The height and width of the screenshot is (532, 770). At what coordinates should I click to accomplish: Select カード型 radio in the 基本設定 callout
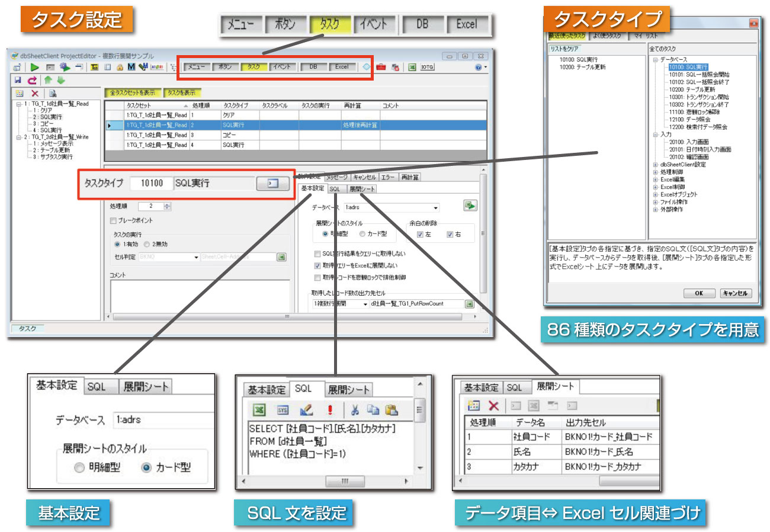(x=146, y=467)
